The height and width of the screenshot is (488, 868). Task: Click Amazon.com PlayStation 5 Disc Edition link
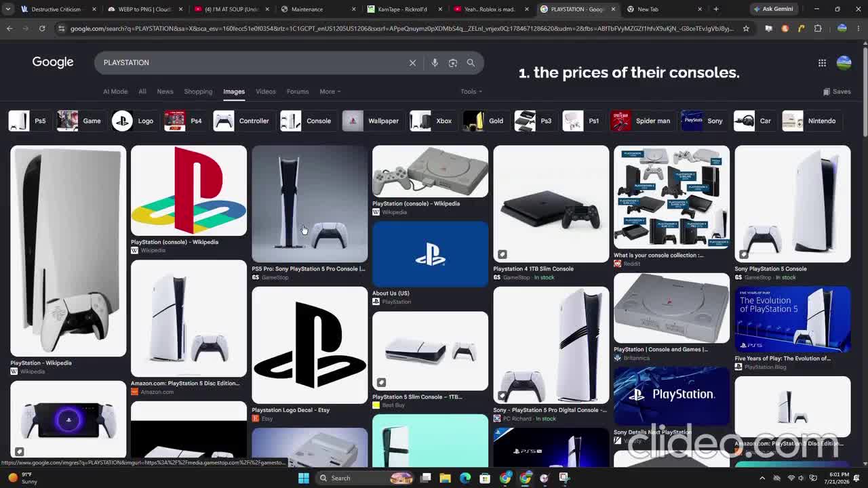(185, 383)
